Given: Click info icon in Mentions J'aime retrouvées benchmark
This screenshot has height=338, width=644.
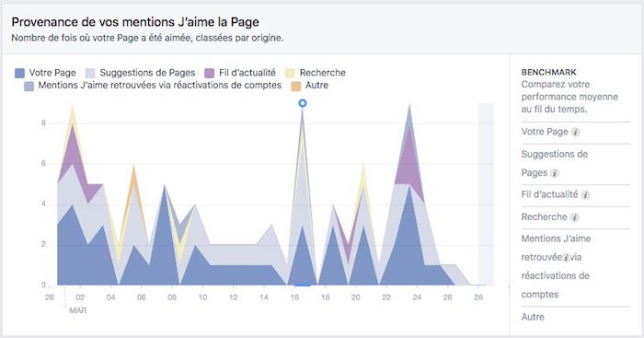Looking at the screenshot, I should point(566,258).
